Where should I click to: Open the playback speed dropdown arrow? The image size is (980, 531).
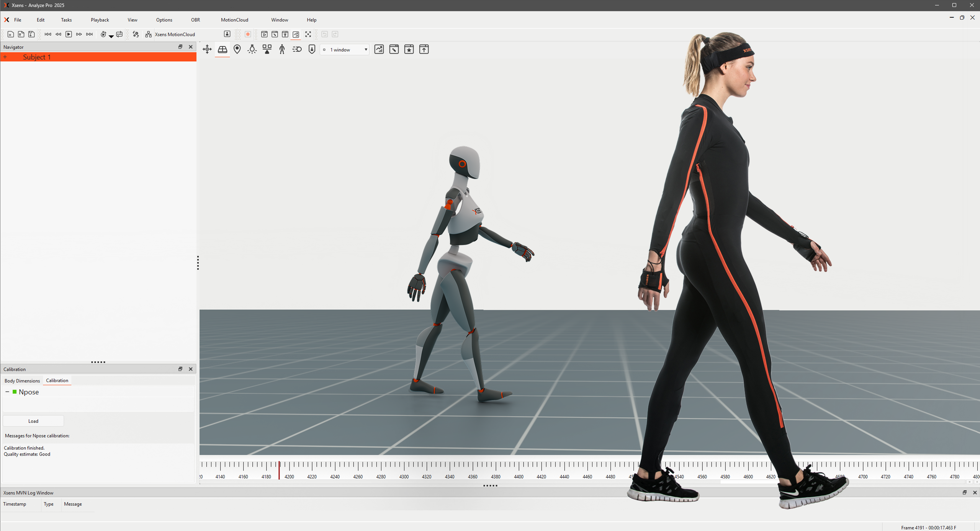click(111, 36)
